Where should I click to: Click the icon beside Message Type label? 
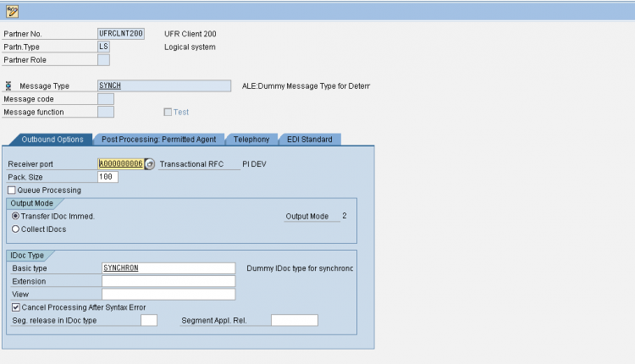pos(8,85)
